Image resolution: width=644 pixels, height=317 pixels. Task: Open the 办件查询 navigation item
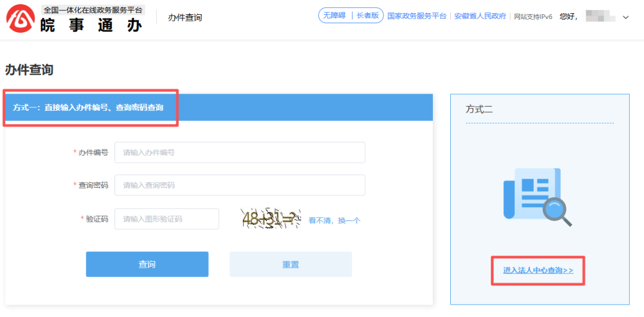[185, 17]
